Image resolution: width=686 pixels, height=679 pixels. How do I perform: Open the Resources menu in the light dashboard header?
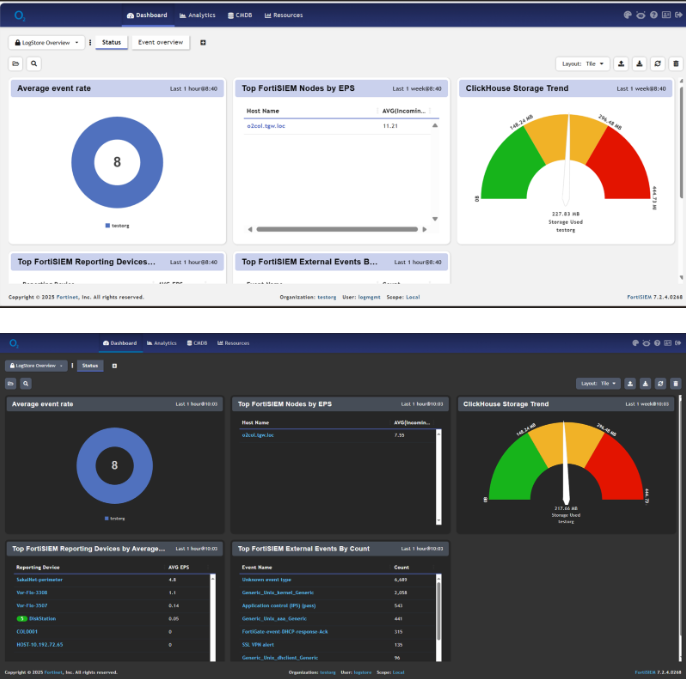click(284, 15)
